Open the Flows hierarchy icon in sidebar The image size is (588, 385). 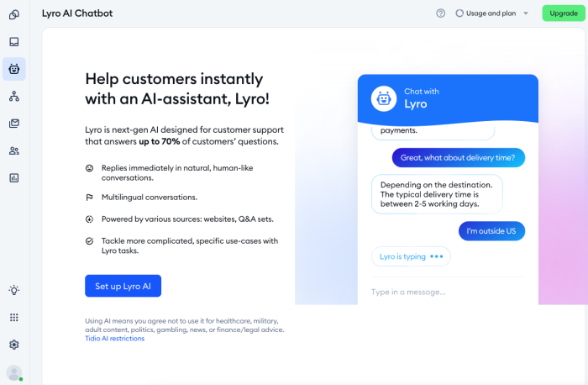14,96
